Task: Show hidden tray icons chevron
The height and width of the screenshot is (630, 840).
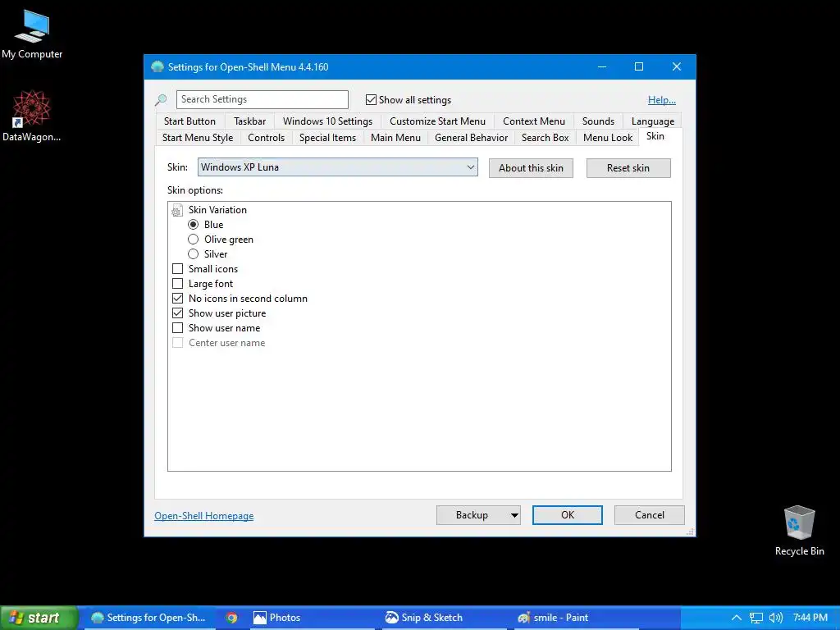Action: coord(737,618)
